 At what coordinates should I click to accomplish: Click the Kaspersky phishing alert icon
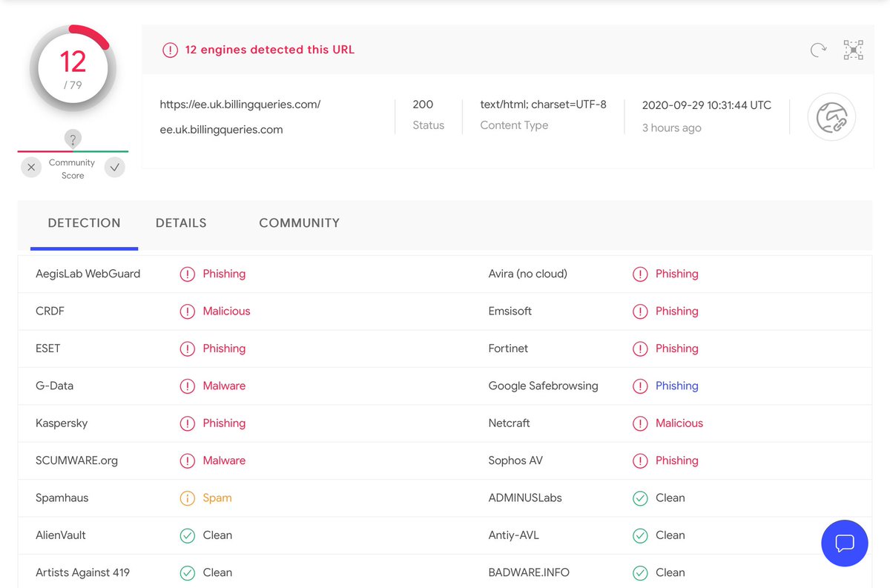[188, 423]
